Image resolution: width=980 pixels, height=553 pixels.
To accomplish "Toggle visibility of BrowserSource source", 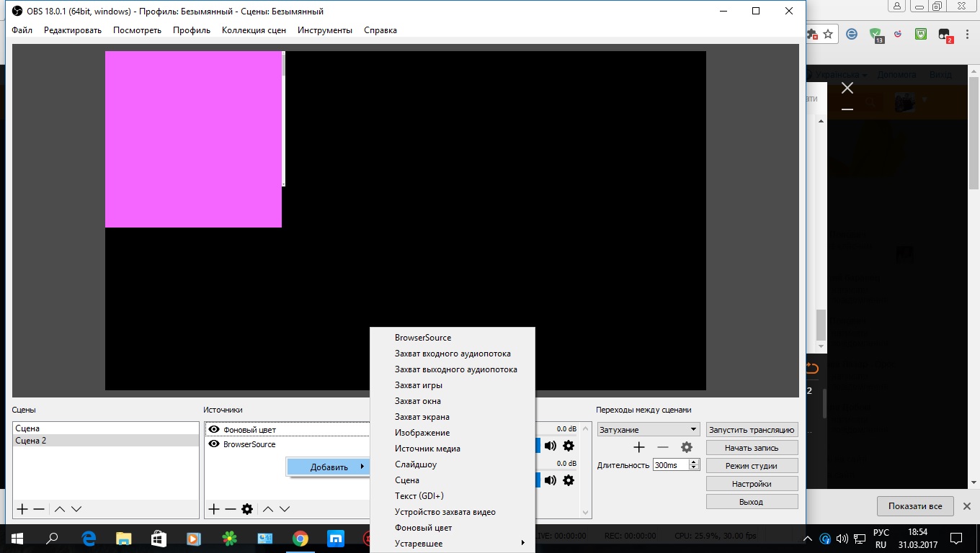I will point(214,444).
